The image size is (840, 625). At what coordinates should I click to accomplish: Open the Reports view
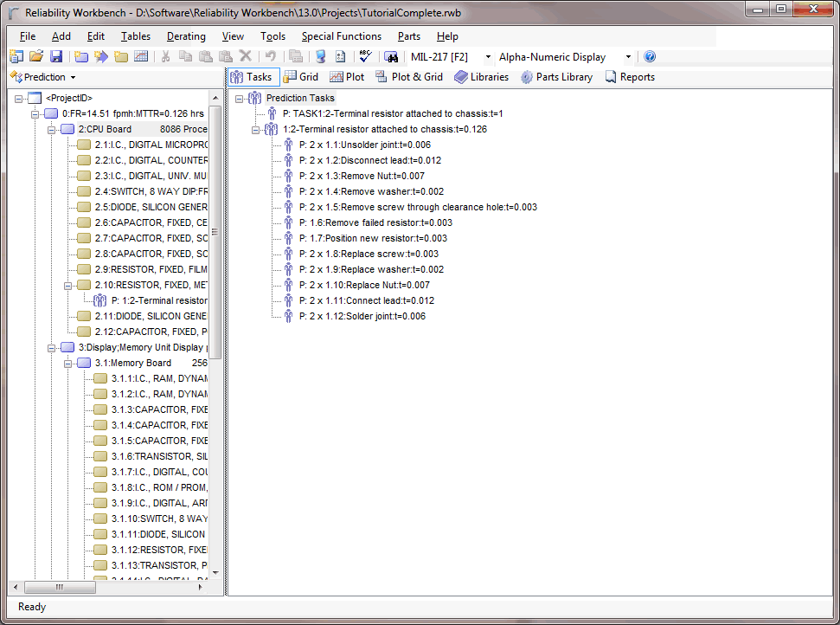tap(630, 77)
